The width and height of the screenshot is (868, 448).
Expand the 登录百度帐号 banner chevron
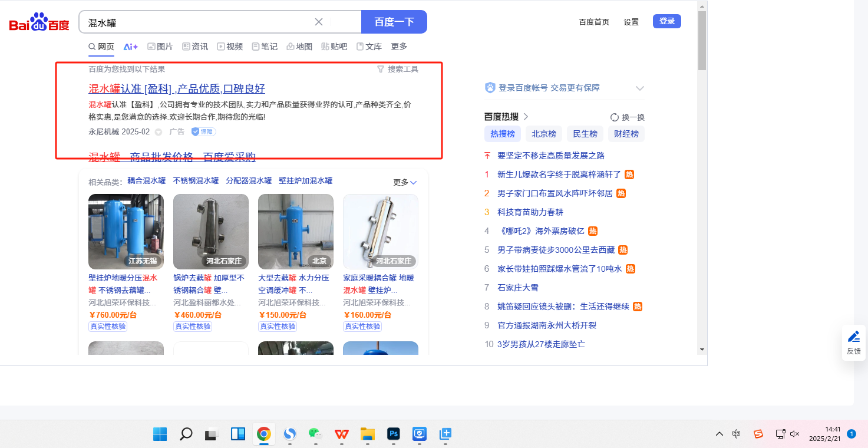click(x=640, y=88)
